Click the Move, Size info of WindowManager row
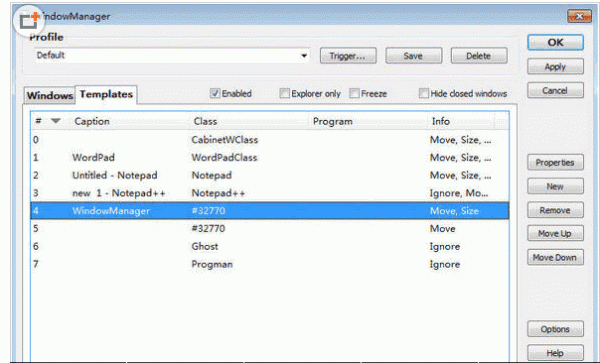This screenshot has width=600, height=363. pos(454,211)
